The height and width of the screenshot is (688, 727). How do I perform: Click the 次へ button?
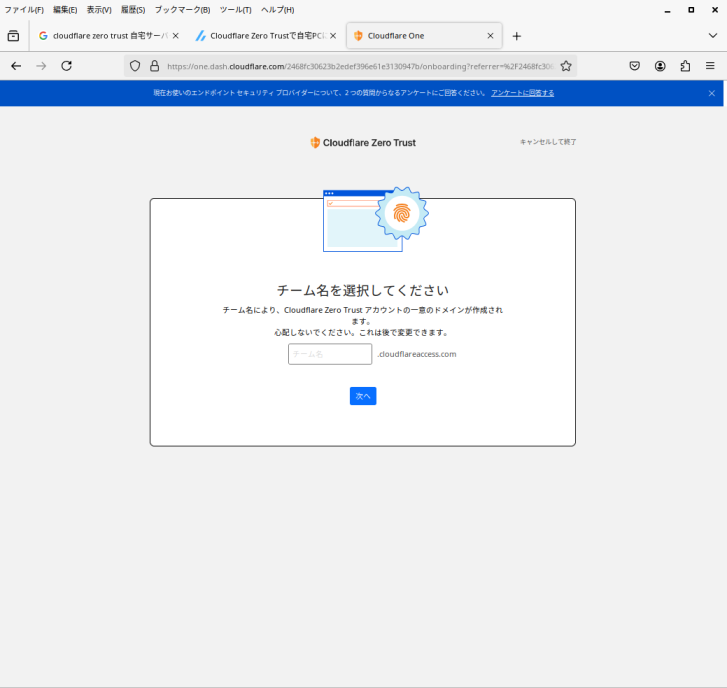363,396
